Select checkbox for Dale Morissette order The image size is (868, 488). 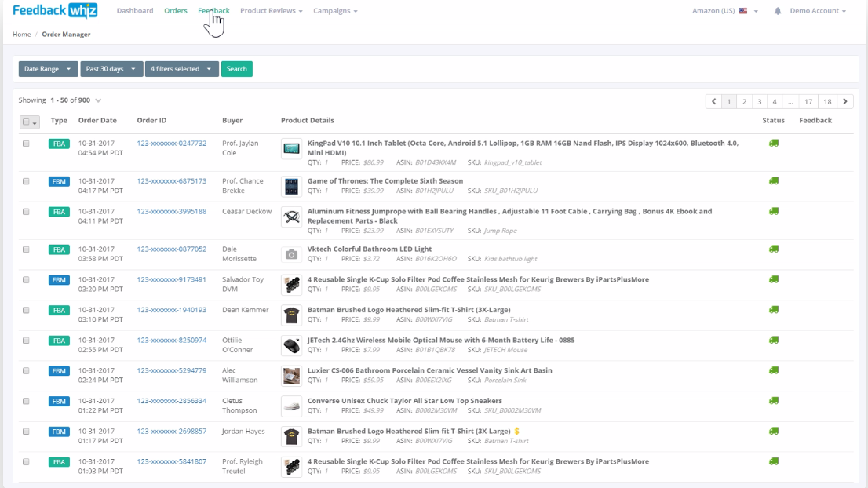tap(26, 249)
